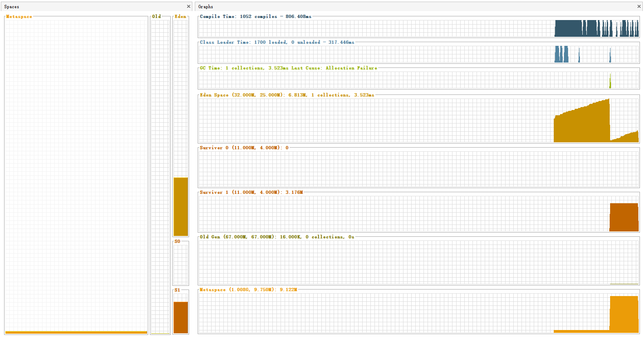Click the Metaspace usage strip in Spaces
This screenshot has width=644, height=339.
pyautogui.click(x=76, y=332)
